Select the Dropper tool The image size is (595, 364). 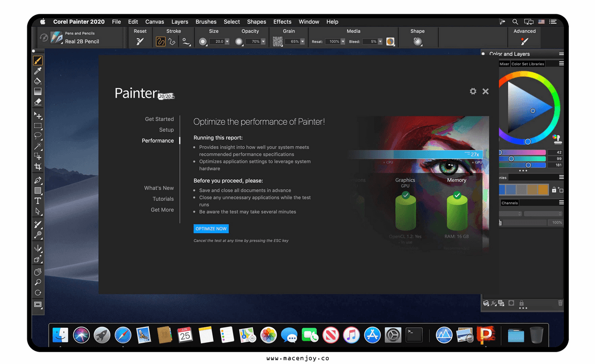[38, 71]
